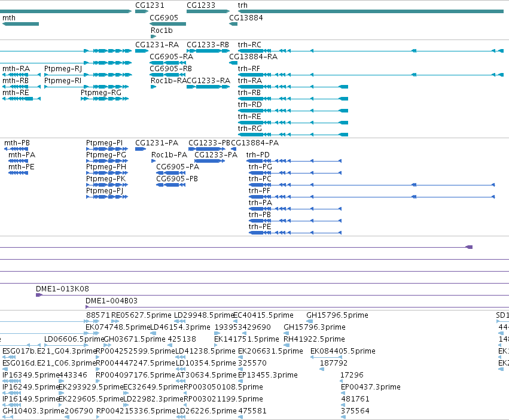This screenshot has width=509, height=420.
Task: Select the RE05627.5prime EST label
Action: tap(141, 315)
